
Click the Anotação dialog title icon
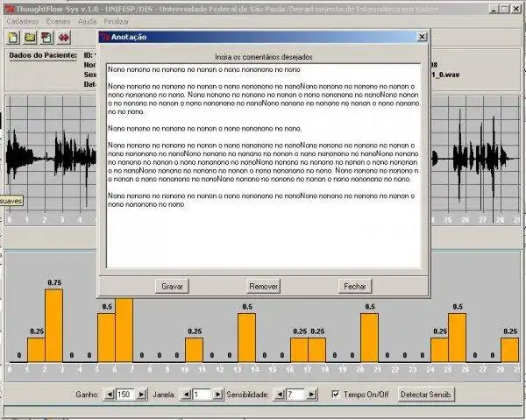tap(105, 37)
